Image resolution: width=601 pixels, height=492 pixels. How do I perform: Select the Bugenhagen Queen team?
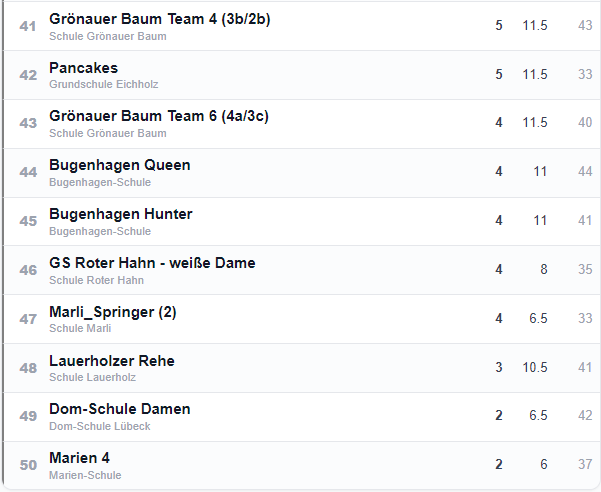click(x=119, y=165)
